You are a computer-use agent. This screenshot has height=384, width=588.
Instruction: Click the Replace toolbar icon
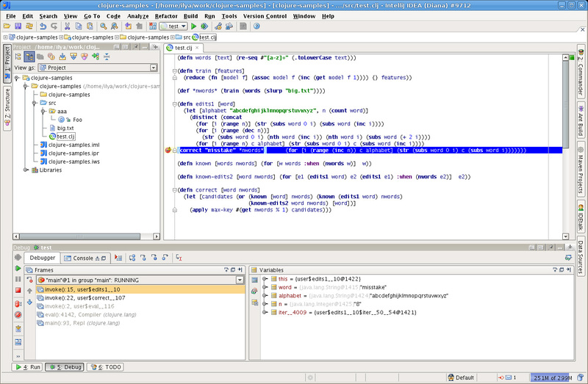tap(115, 26)
